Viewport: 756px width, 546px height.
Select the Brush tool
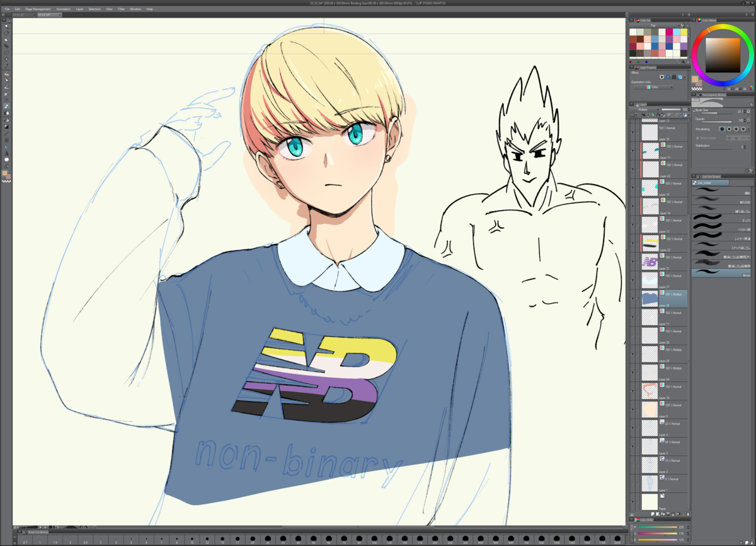click(x=6, y=87)
